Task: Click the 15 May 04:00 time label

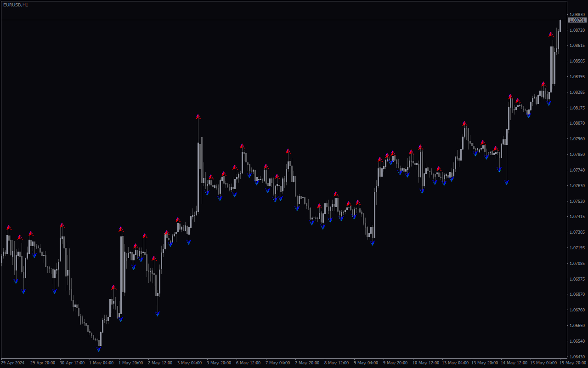Action: click(x=543, y=363)
